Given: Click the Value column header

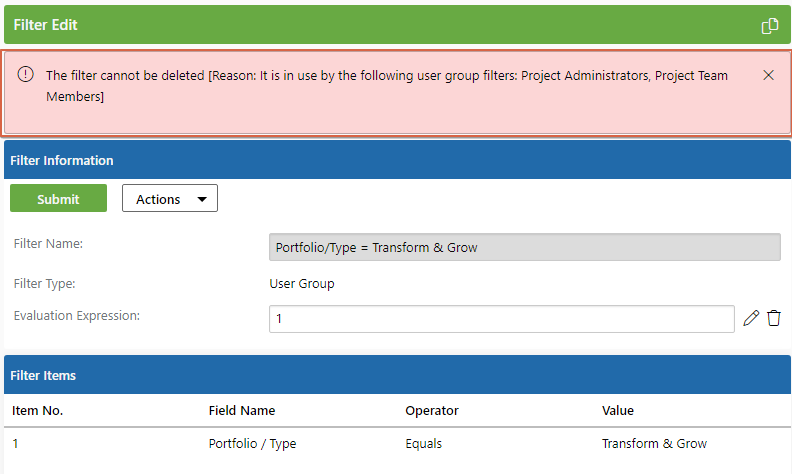Looking at the screenshot, I should point(618,410).
